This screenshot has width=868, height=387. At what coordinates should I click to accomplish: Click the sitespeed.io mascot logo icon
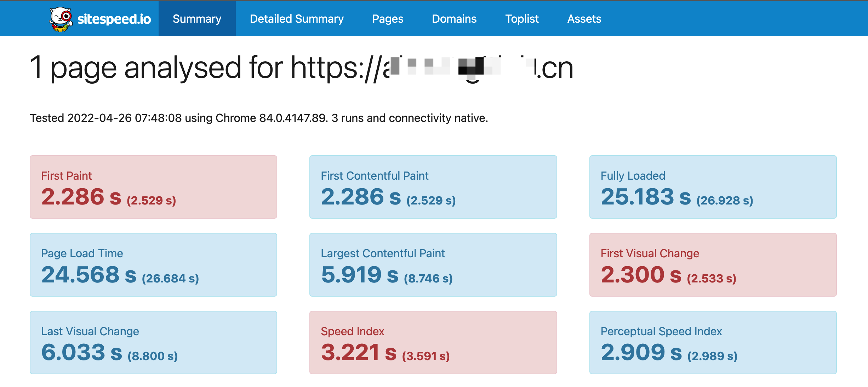pos(61,19)
